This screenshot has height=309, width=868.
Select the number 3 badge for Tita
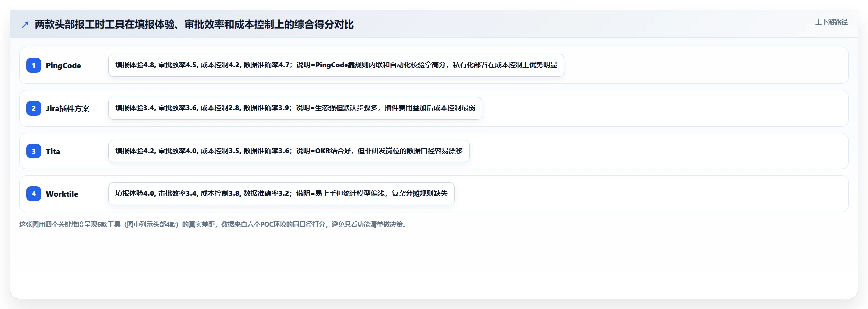click(x=34, y=151)
